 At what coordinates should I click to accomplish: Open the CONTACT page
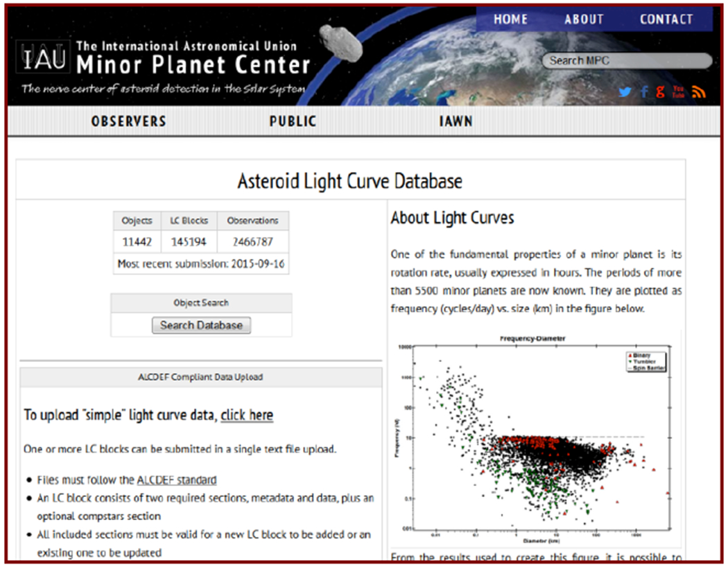[x=666, y=19]
